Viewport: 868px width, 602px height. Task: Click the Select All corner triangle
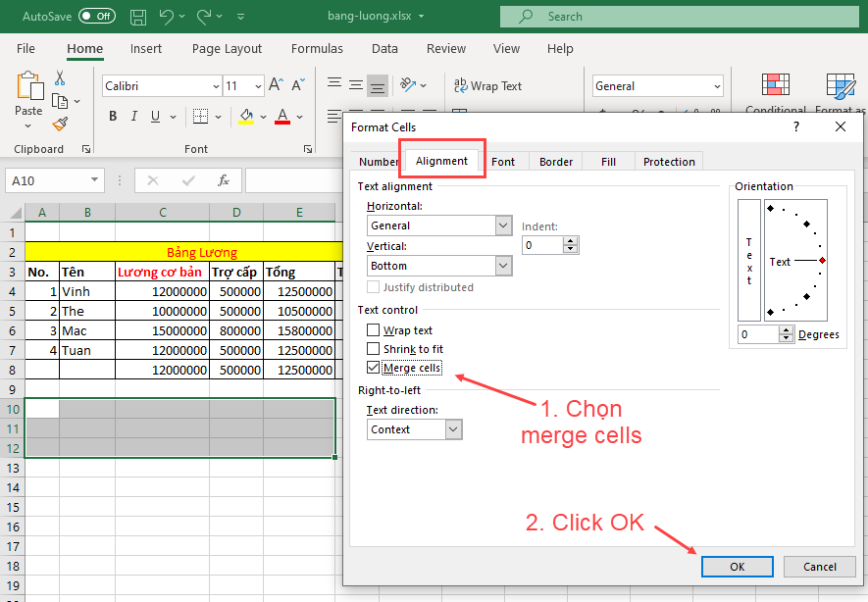pos(16,213)
